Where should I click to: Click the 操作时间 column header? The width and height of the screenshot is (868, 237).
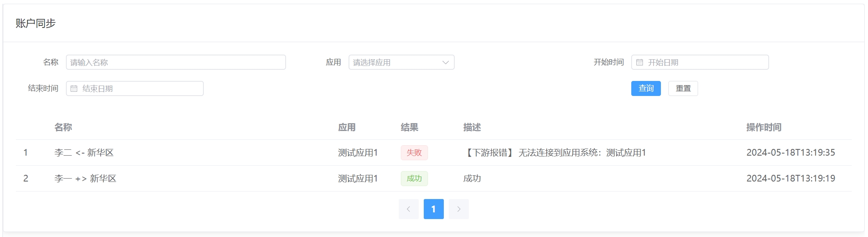764,127
